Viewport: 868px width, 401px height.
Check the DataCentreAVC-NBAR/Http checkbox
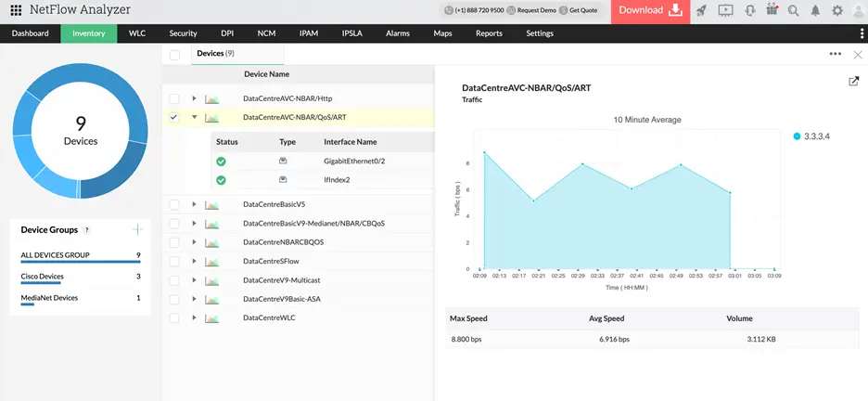(x=174, y=98)
